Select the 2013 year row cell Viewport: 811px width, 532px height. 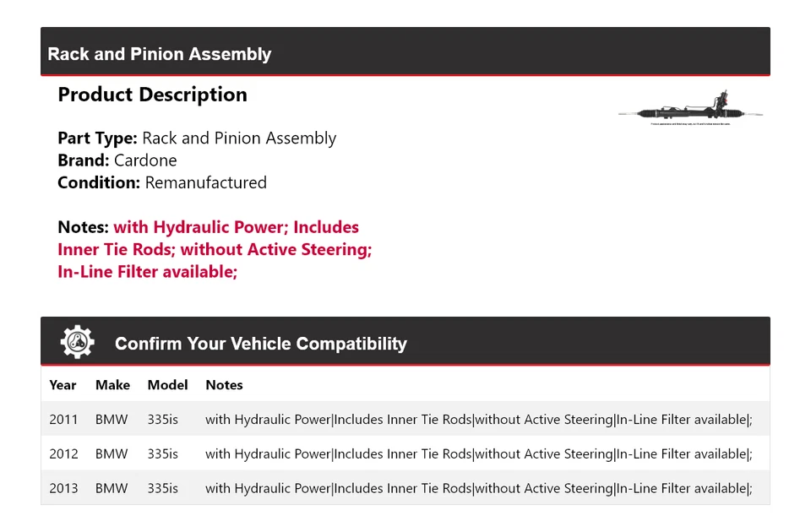(x=63, y=488)
